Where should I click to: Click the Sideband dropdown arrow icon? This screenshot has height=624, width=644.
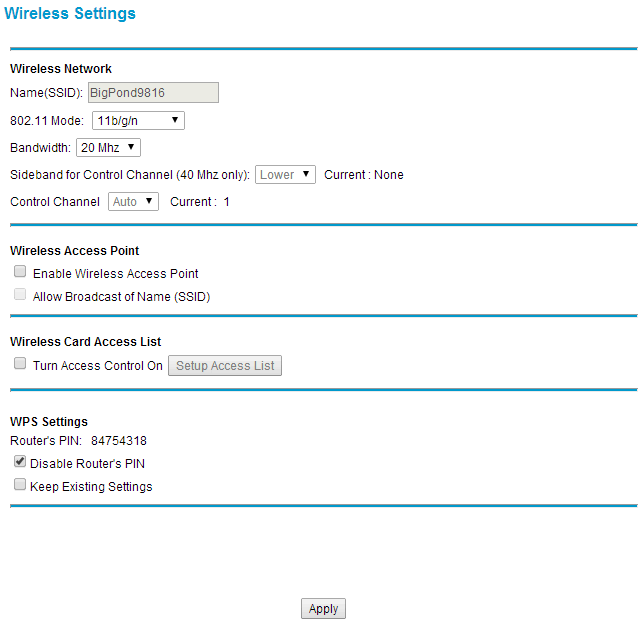click(306, 174)
